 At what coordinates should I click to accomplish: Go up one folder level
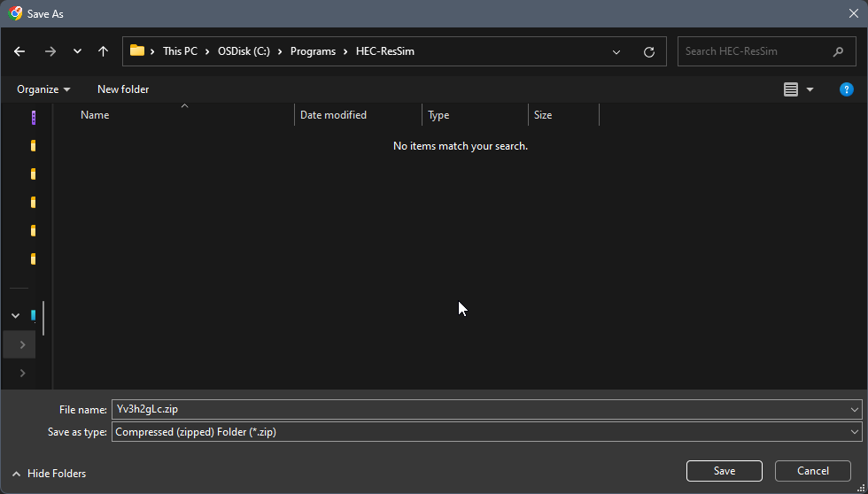[x=103, y=51]
